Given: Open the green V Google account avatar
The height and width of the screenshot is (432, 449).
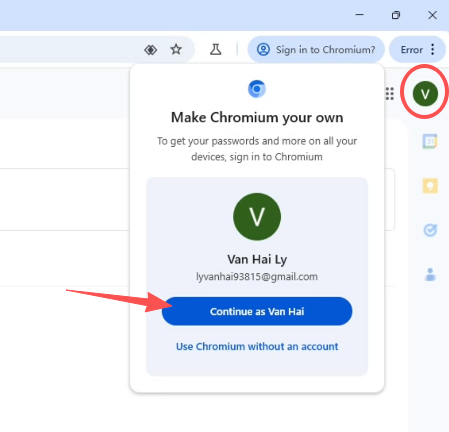Looking at the screenshot, I should click(x=425, y=94).
